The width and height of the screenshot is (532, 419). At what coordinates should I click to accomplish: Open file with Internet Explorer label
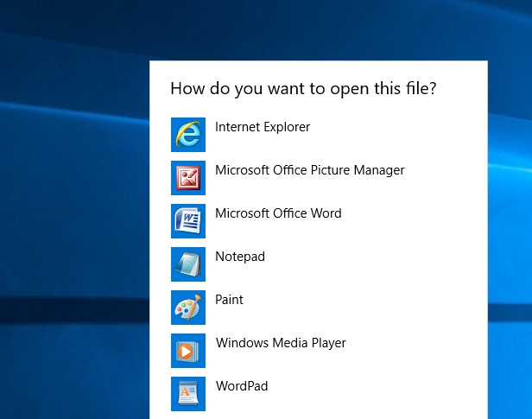[263, 127]
